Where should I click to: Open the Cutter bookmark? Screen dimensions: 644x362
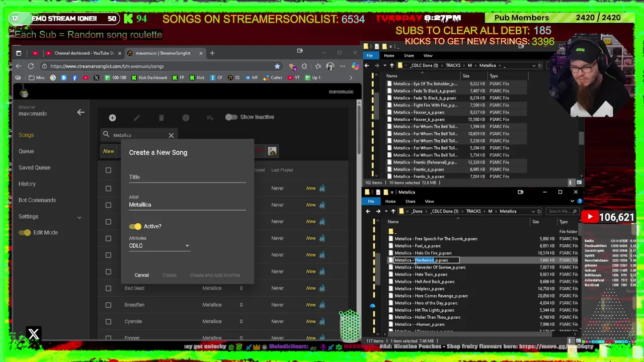point(273,77)
